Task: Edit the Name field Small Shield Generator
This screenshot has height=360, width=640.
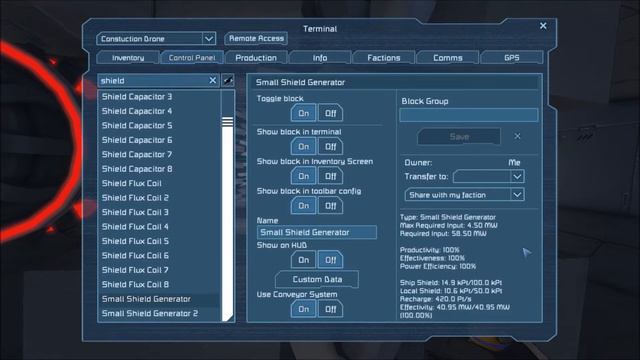Action: pyautogui.click(x=317, y=232)
